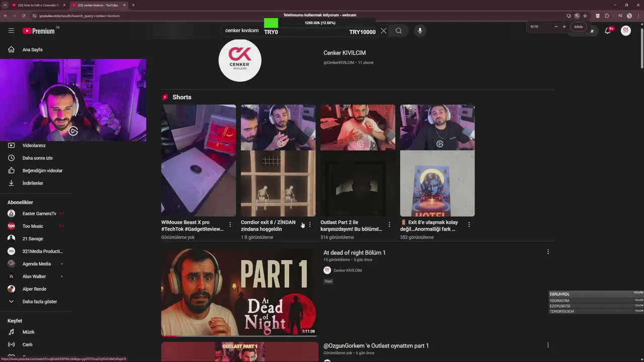Open Agenda Media subscription
Viewport: 644px width, 362px height.
click(x=37, y=264)
